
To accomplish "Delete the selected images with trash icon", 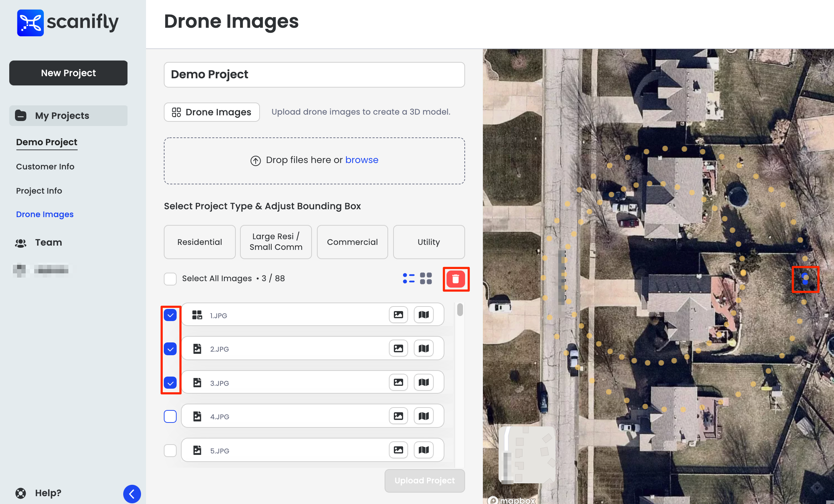I will point(456,279).
